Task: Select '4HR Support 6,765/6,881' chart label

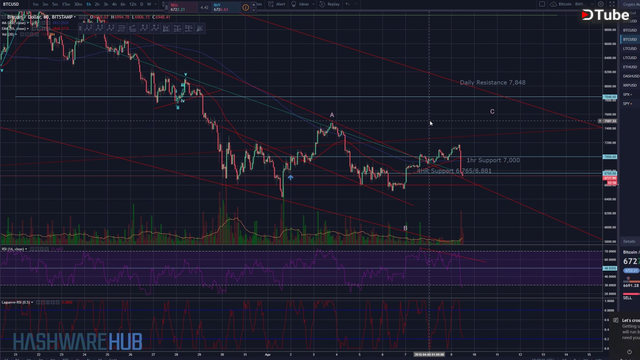Action: pyautogui.click(x=454, y=171)
